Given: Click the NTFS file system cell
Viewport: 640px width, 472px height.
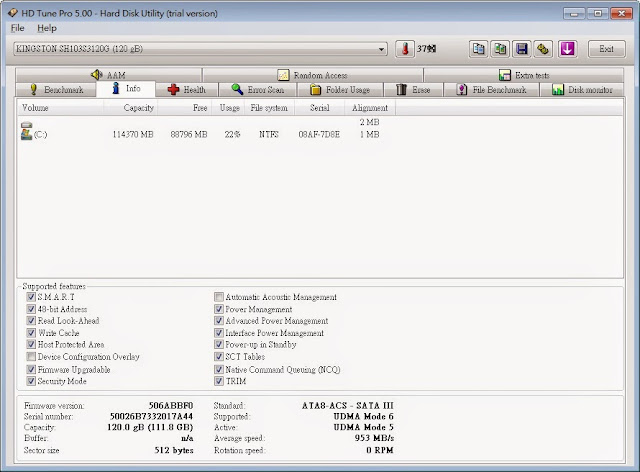Looking at the screenshot, I should pyautogui.click(x=269, y=134).
